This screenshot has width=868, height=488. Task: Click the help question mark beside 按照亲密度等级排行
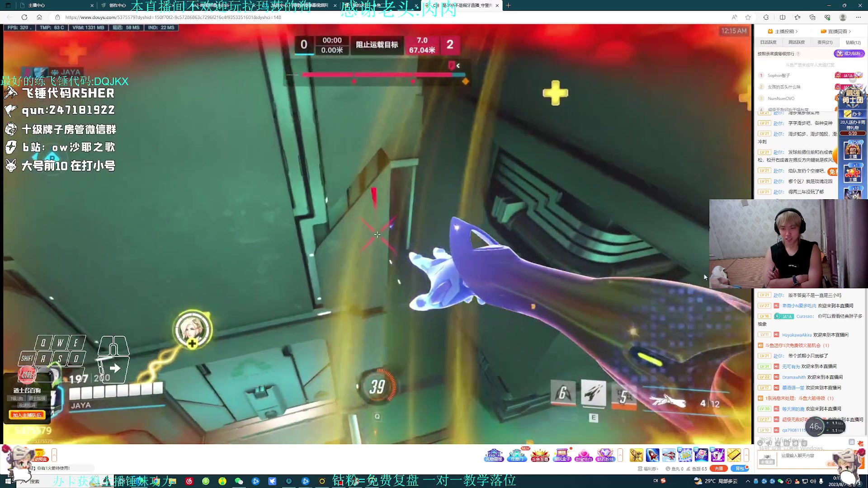tap(798, 54)
